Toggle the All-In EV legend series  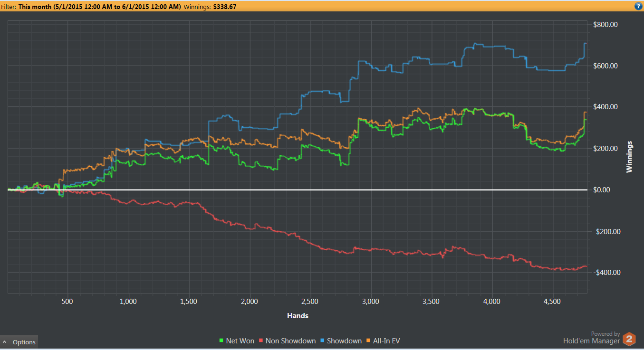coord(383,341)
